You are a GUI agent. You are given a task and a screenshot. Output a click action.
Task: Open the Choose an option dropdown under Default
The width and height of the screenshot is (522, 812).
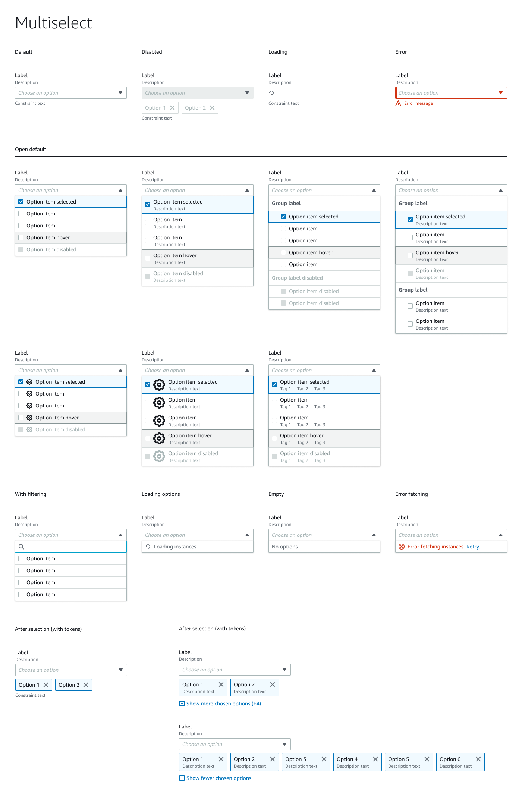71,93
